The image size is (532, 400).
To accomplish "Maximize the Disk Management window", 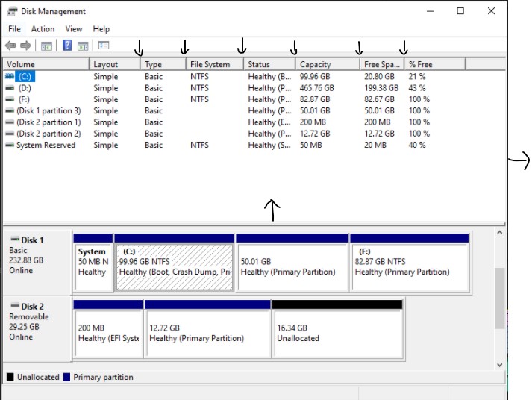I will click(460, 11).
